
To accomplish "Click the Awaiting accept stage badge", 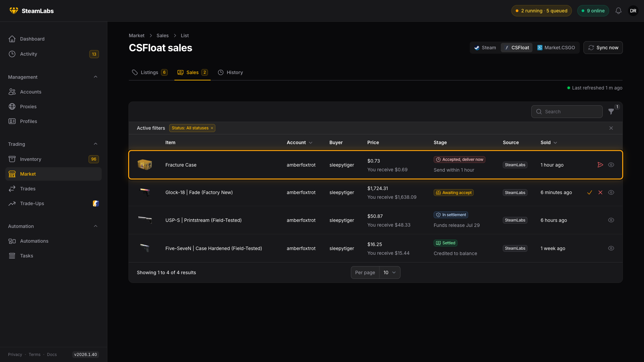I will pyautogui.click(x=453, y=193).
